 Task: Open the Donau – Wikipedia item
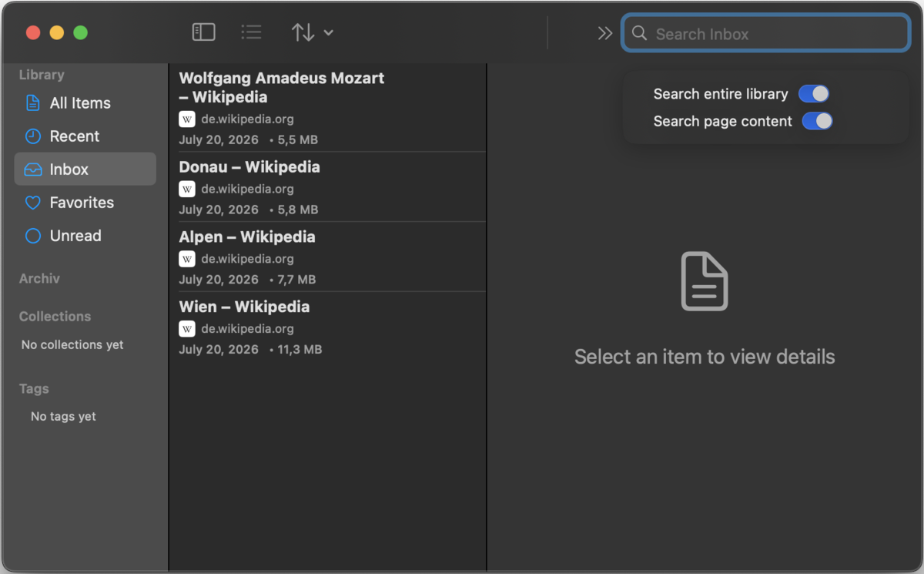click(327, 186)
